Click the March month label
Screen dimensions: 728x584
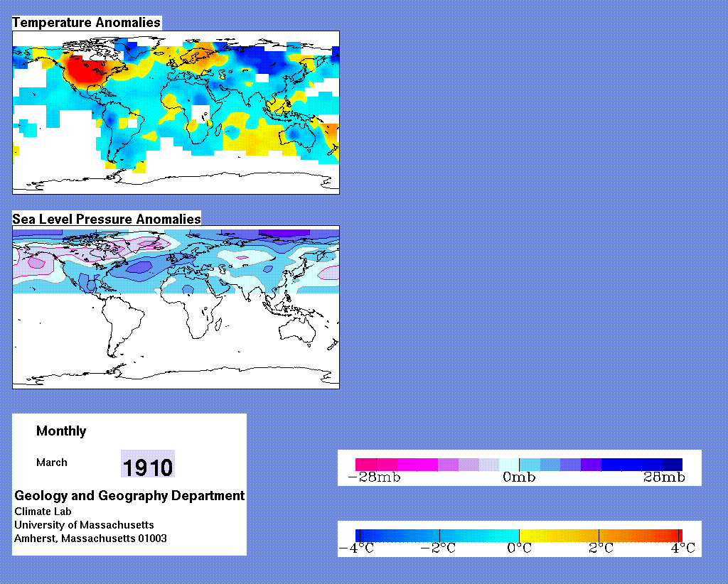(x=51, y=463)
